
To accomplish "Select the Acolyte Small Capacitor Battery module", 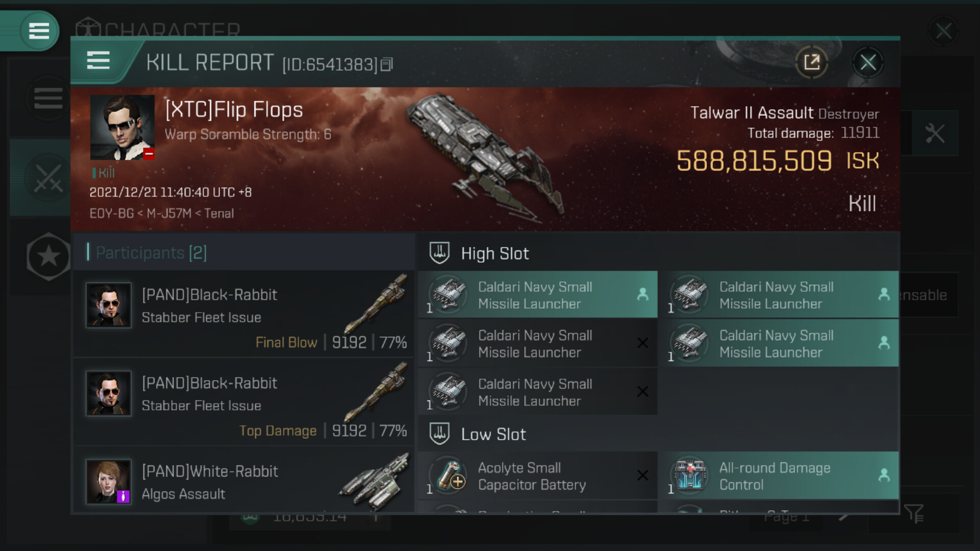I will (531, 476).
